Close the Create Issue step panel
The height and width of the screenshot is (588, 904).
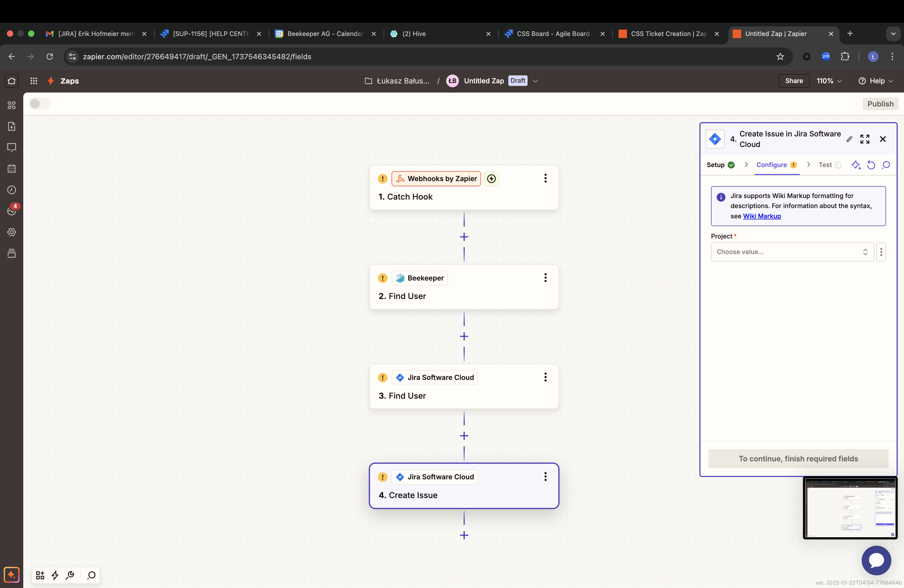pyautogui.click(x=883, y=139)
